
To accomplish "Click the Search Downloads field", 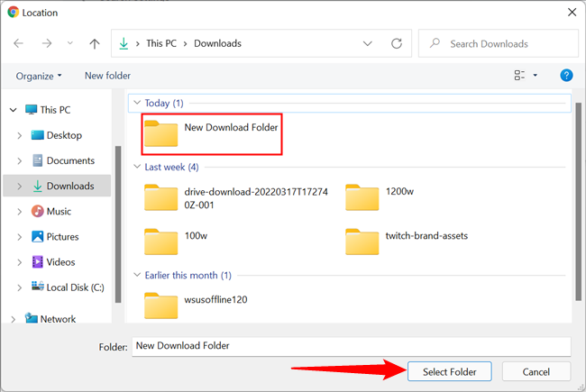I will tap(499, 44).
